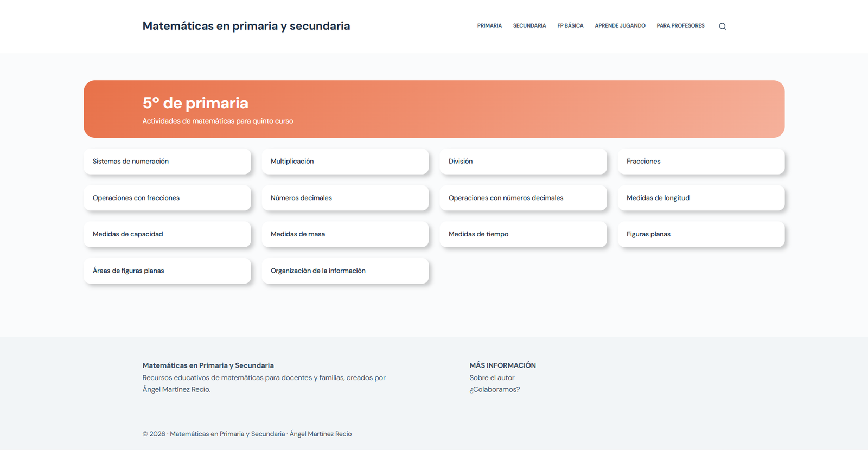The image size is (868, 450).
Task: Choose the Multiplicación card
Action: (345, 162)
